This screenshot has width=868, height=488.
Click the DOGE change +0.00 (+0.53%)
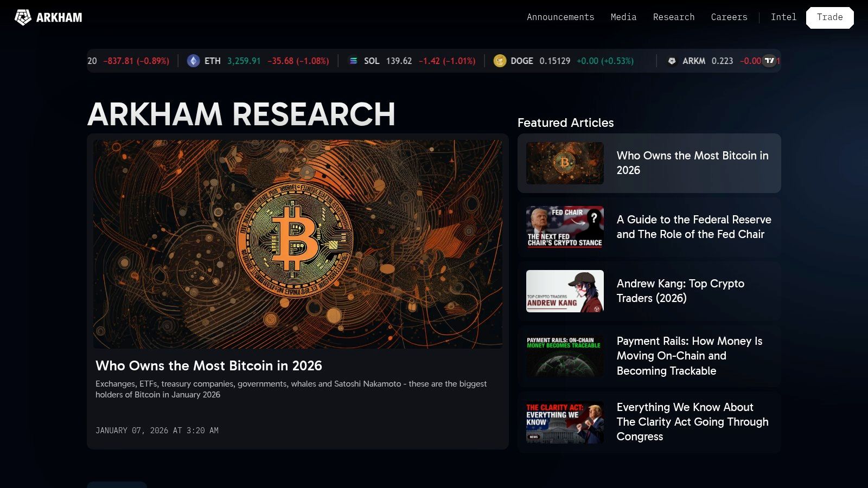click(605, 61)
